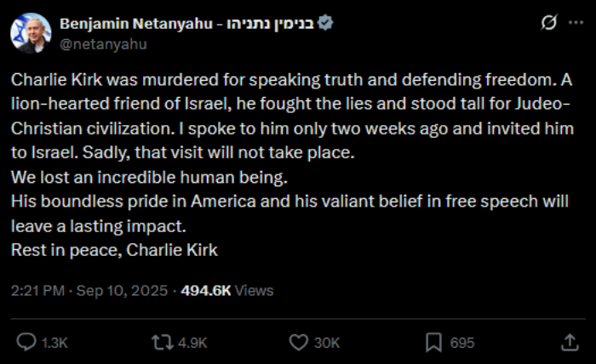Click the 695 bookmarks count
Image resolution: width=596 pixels, height=364 pixels.
point(462,343)
